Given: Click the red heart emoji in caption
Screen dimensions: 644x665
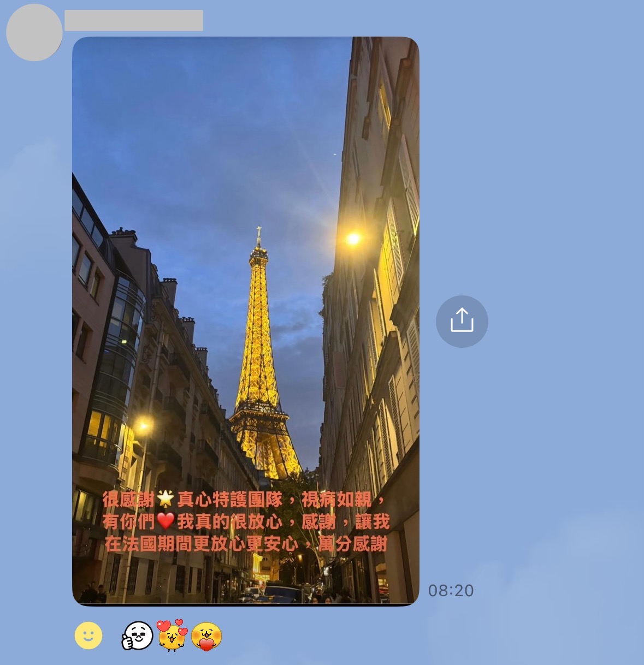Looking at the screenshot, I should pos(166,521).
